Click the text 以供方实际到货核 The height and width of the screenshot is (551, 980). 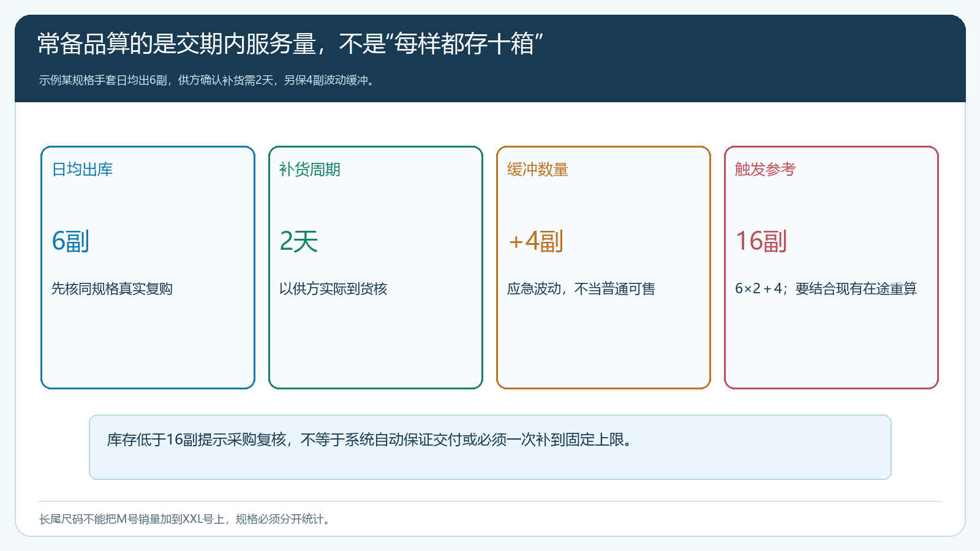point(333,288)
